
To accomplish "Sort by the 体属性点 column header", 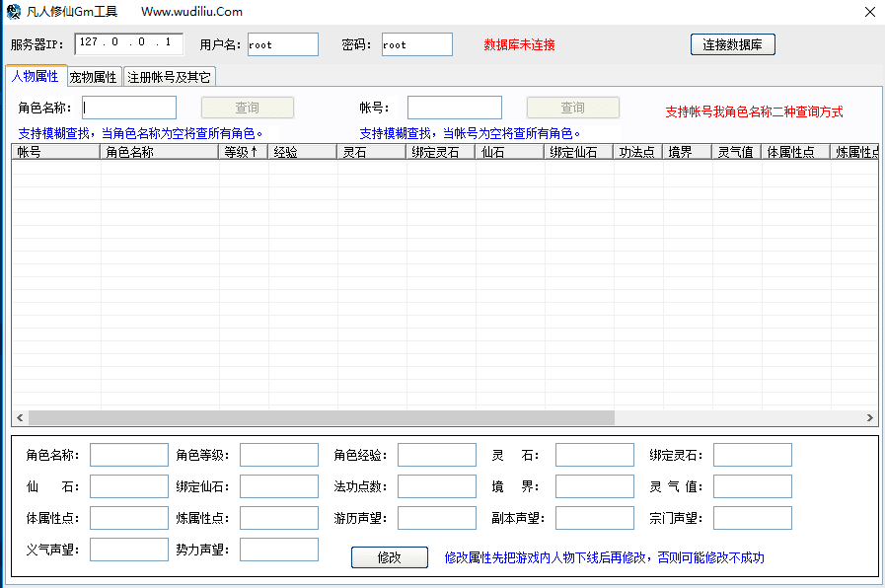I will [x=796, y=152].
